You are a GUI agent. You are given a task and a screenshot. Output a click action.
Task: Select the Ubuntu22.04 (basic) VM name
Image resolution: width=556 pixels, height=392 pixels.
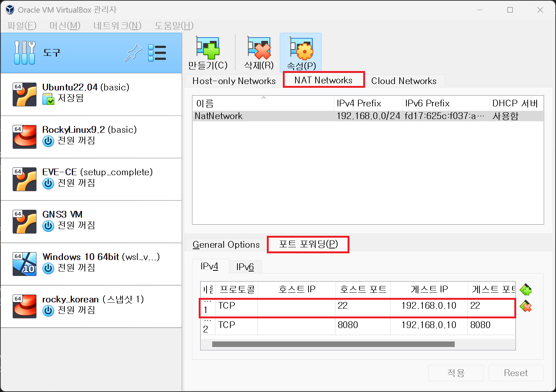(86, 87)
